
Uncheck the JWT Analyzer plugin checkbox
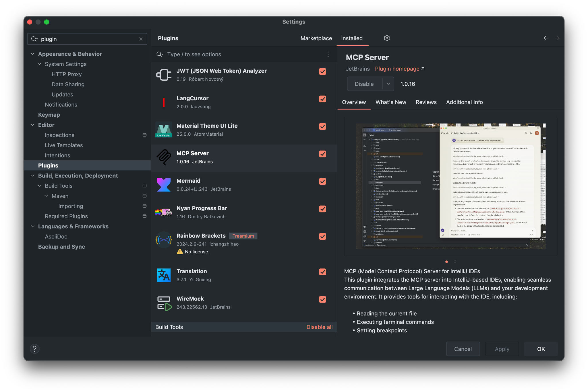(x=322, y=71)
